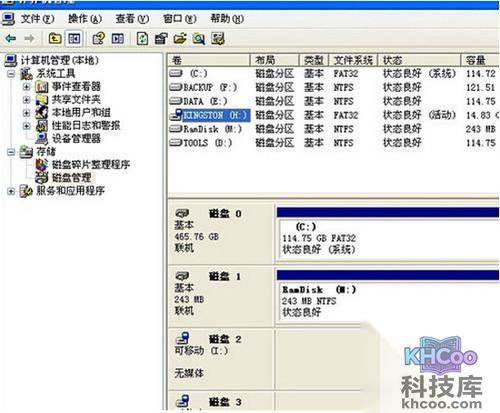This screenshot has width=500, height=413.
Task: Click the 磁盘 0 disk label
Action: click(x=225, y=213)
